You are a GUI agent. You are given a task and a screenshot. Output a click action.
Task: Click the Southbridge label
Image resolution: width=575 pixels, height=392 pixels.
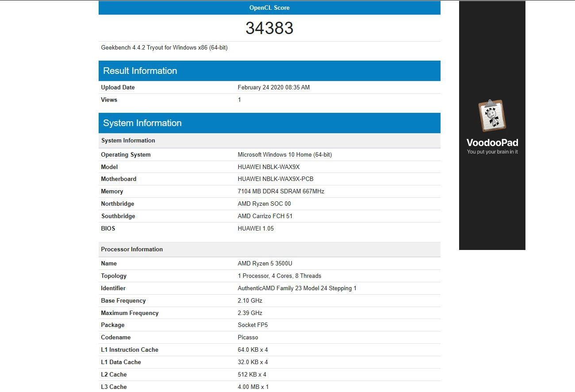pyautogui.click(x=118, y=216)
